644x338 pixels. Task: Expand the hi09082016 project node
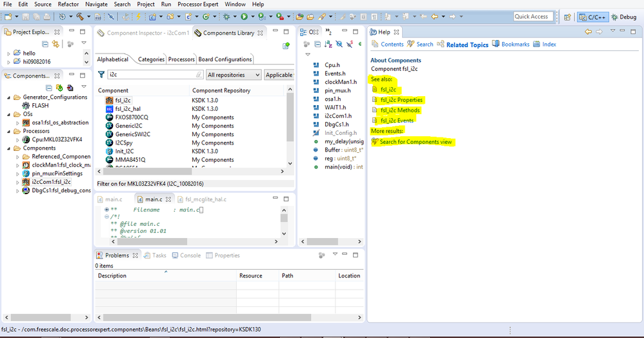tap(8, 62)
